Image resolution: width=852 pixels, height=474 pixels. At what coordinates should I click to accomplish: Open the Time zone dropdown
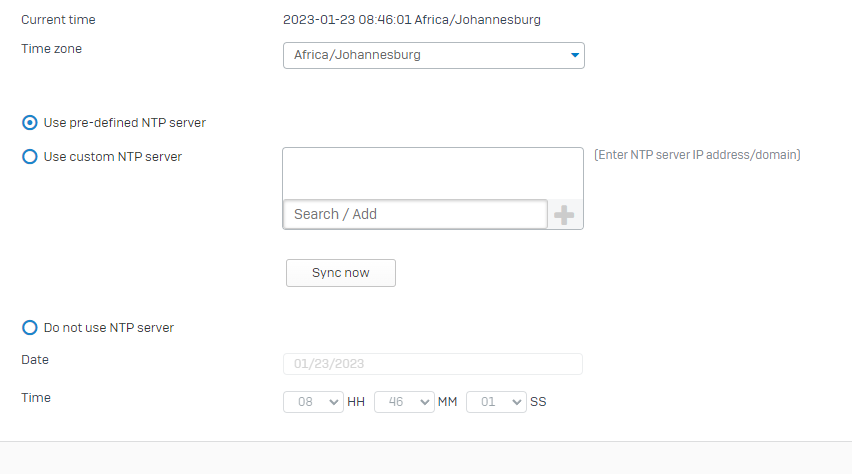point(434,55)
